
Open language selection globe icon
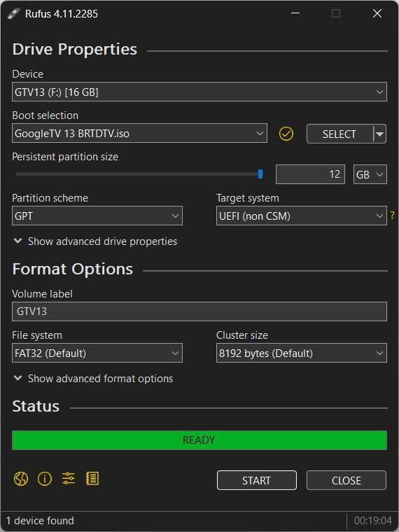(x=21, y=479)
